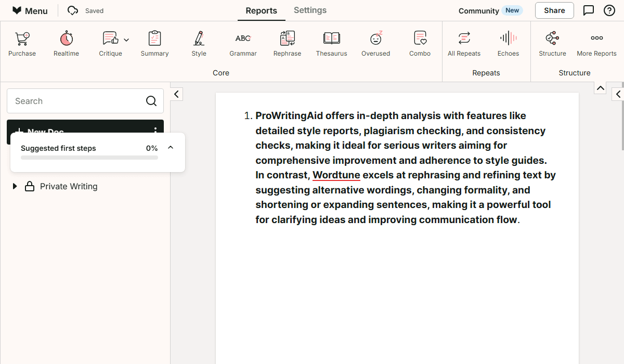This screenshot has height=364, width=624.
Task: Run the All Repeats report
Action: click(x=464, y=44)
